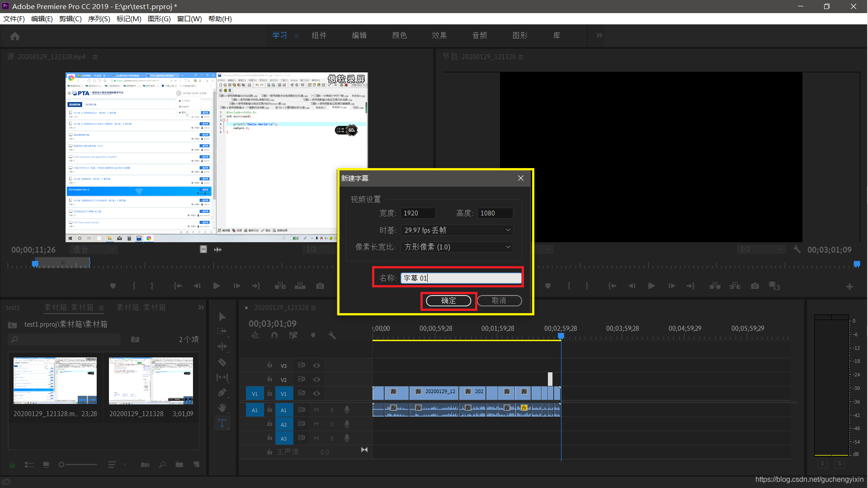This screenshot has height=488, width=868.
Task: Click the Overwrite button in source monitor
Action: [x=300, y=286]
